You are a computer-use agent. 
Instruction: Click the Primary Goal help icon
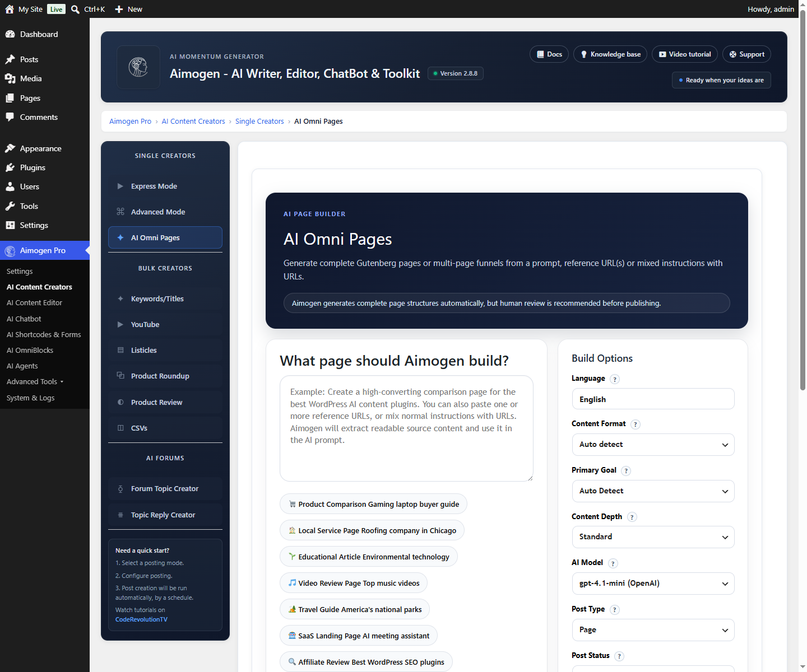626,471
